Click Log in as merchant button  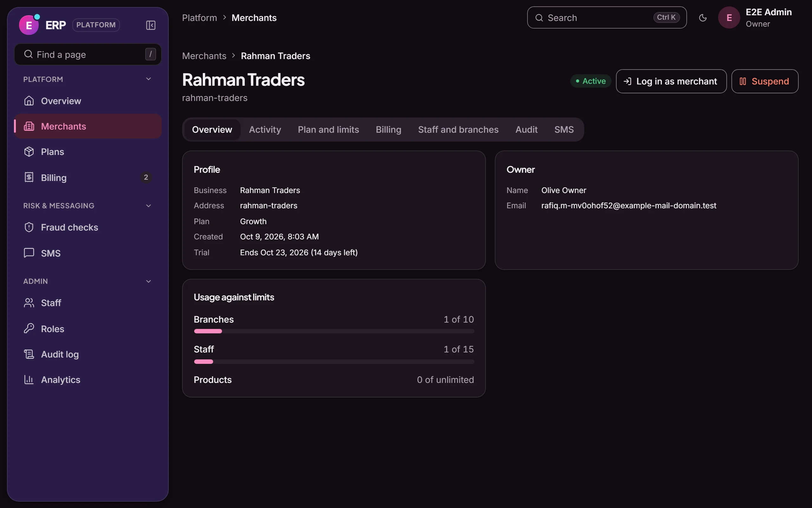(x=671, y=81)
